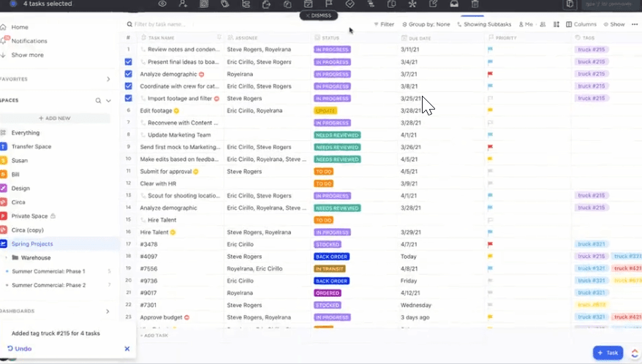The image size is (642, 364).
Task: Click the merge tasks list icon
Action: (371, 4)
